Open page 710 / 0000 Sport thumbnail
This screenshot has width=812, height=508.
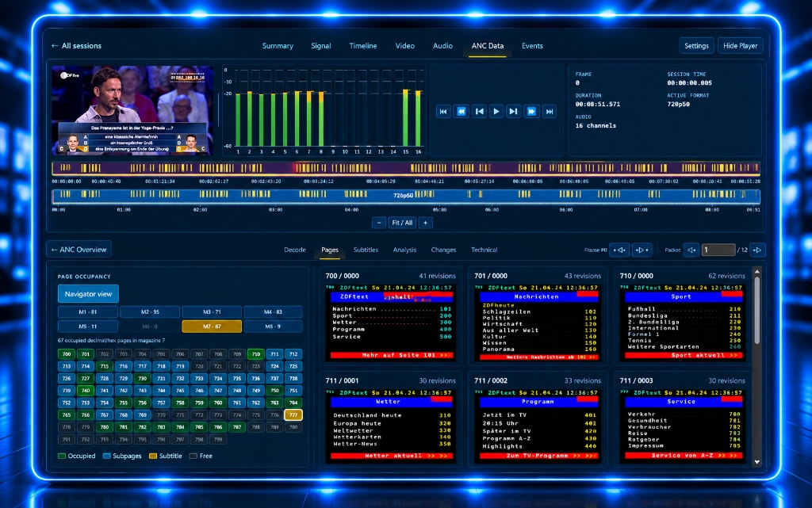point(682,323)
